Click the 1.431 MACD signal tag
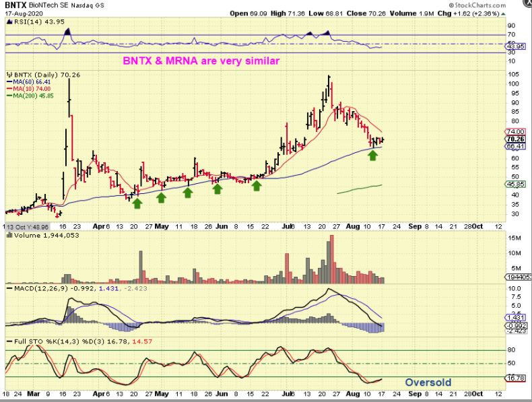This screenshot has height=402, width=532. click(515, 318)
